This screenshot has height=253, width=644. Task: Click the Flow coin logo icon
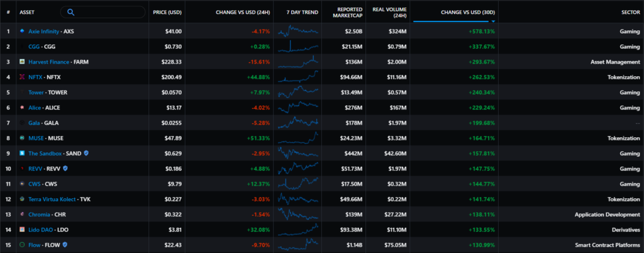(23, 244)
